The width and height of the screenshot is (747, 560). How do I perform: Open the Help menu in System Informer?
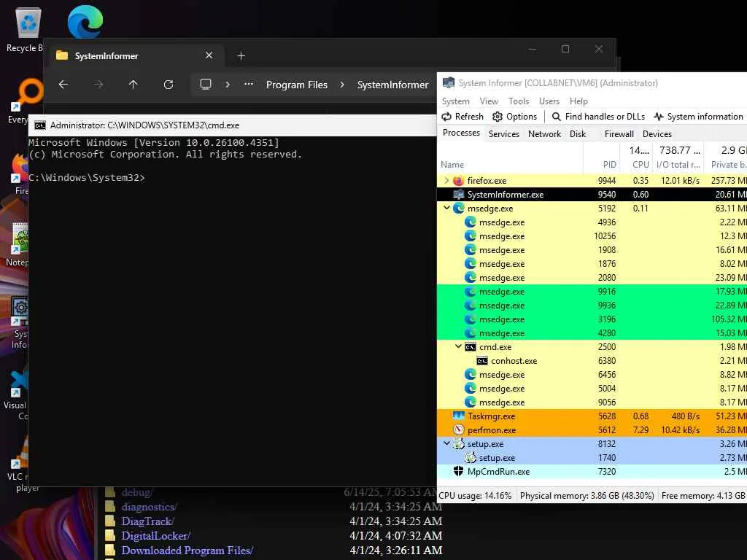pos(578,101)
